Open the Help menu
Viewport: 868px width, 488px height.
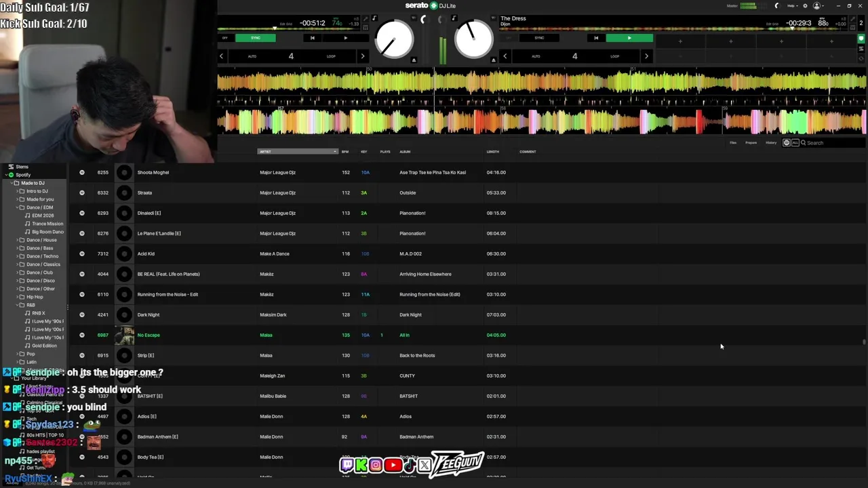[x=791, y=6]
